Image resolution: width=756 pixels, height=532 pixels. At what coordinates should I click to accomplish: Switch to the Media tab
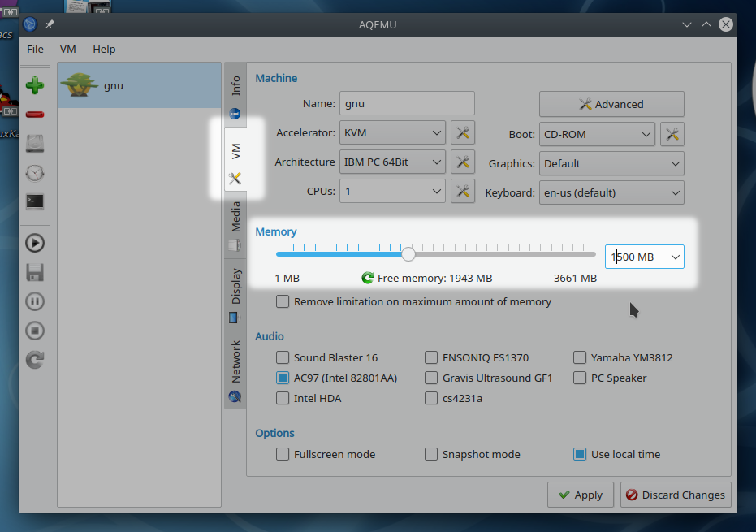(x=235, y=225)
